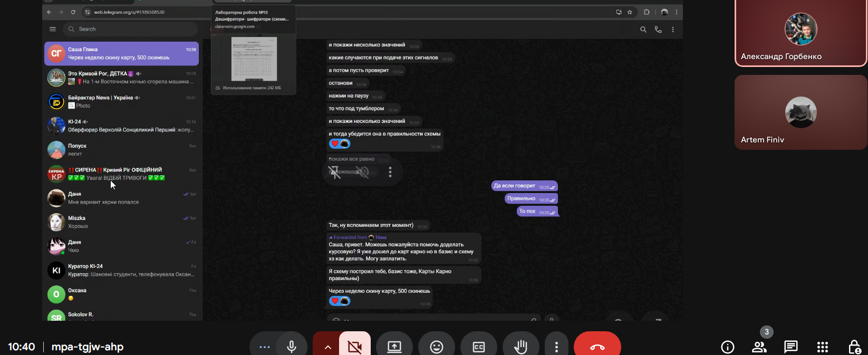Open the Саша Глина chat

122,53
